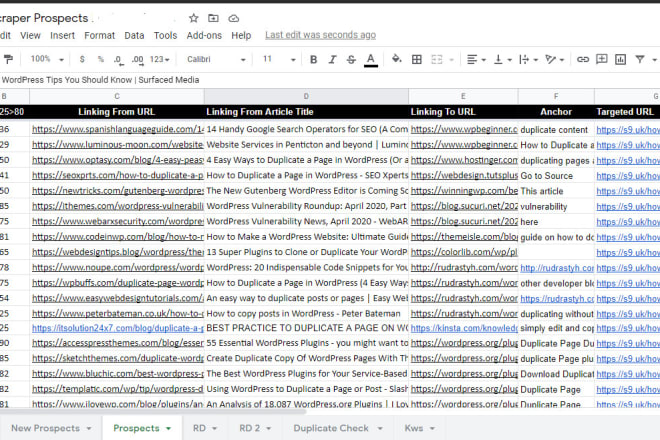Viewport: 660px width, 440px height.
Task: Open vertical align options
Action: pos(502,59)
